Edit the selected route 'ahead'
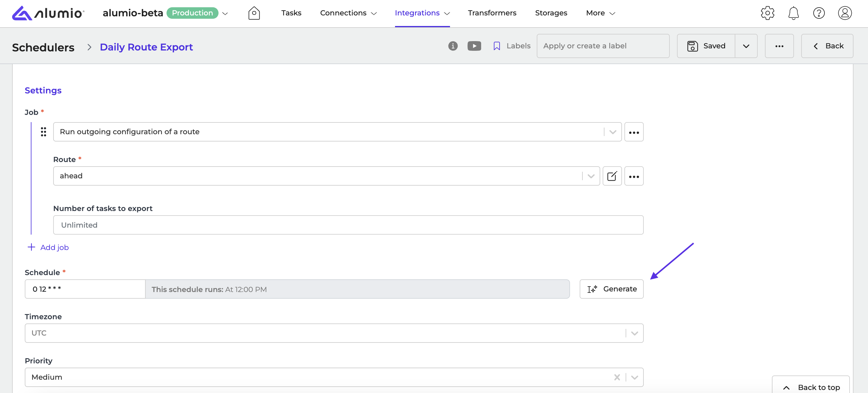The height and width of the screenshot is (393, 868). pyautogui.click(x=612, y=176)
